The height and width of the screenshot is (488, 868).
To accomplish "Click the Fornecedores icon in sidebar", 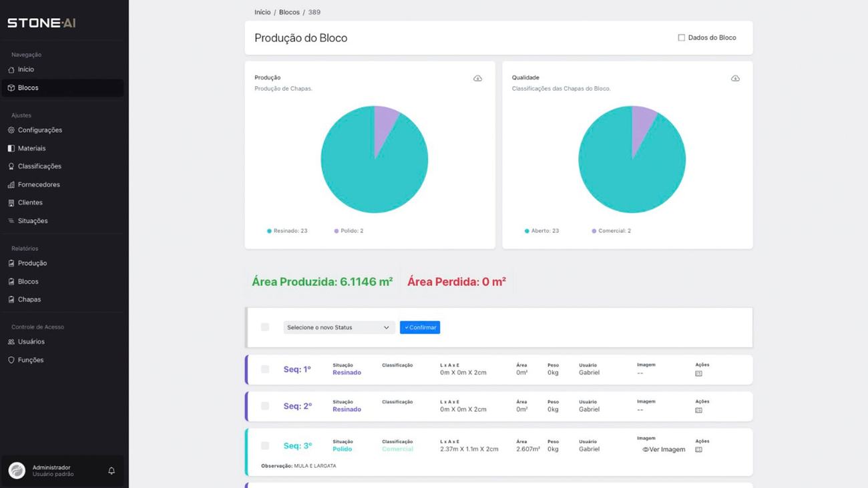I will 11,184.
